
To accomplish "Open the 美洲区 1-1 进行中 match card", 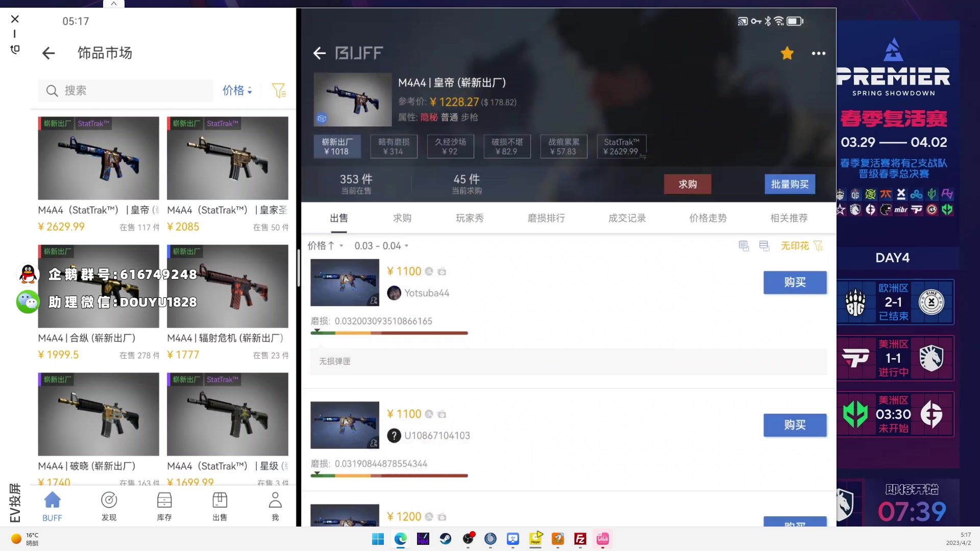I will (895, 358).
